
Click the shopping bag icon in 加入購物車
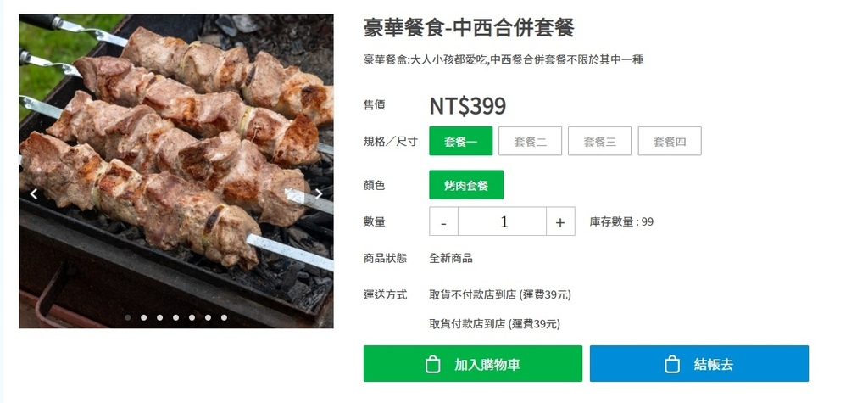432,364
